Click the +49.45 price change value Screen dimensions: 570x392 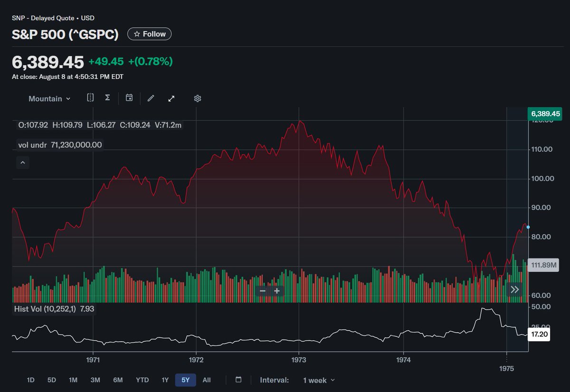coord(105,61)
